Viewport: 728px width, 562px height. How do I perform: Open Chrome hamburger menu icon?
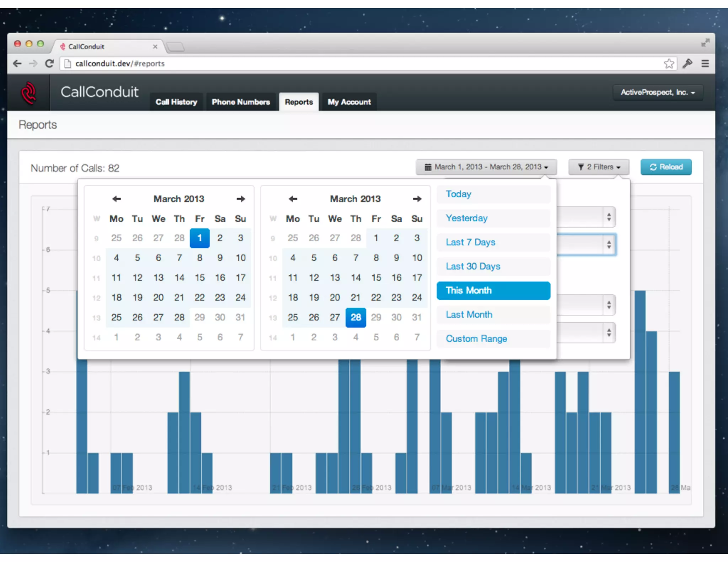(705, 64)
